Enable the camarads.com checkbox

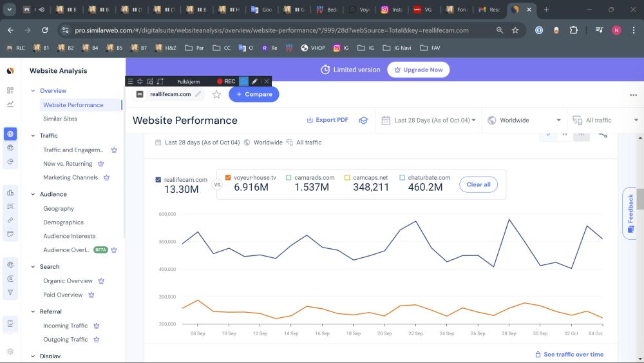289,178
